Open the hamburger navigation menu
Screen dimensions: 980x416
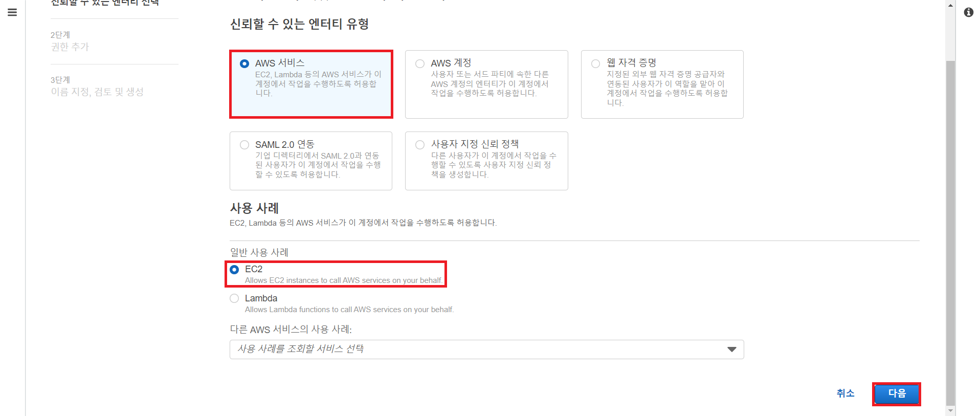click(x=12, y=12)
